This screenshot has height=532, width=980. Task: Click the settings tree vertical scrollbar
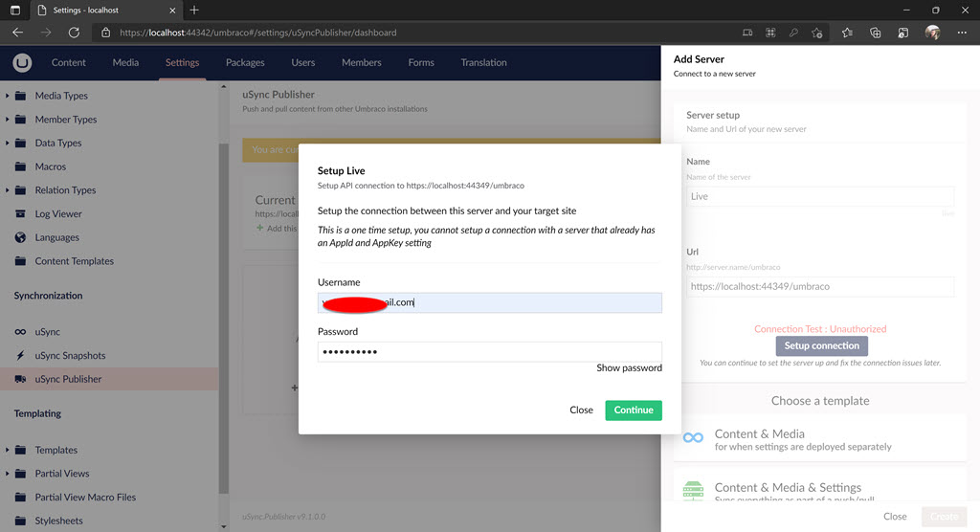point(224,319)
